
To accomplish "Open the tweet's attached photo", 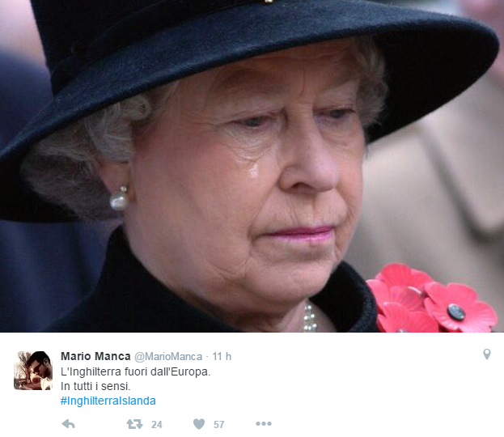I will pos(252,166).
